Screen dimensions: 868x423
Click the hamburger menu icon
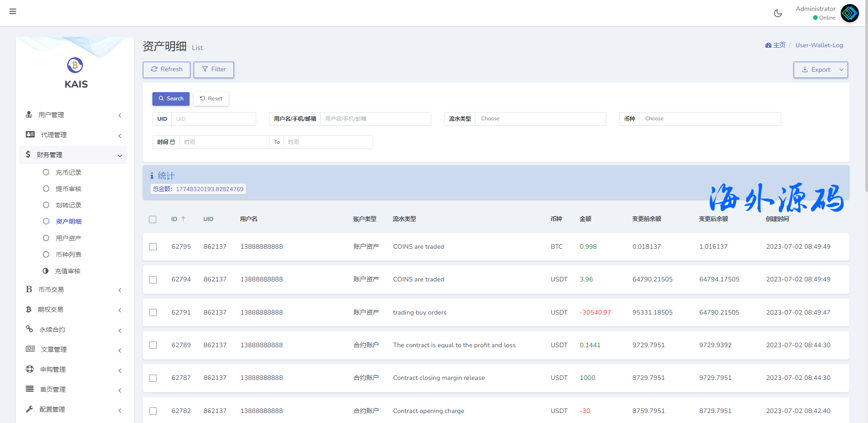[x=13, y=11]
